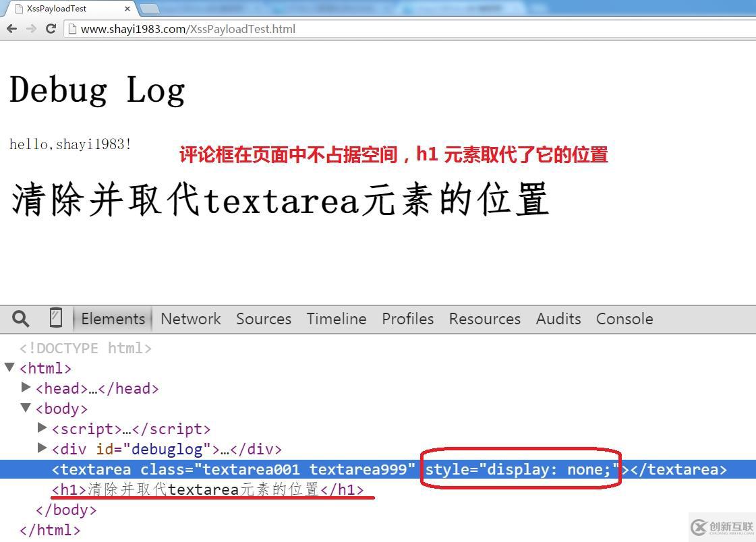The width and height of the screenshot is (756, 542).
Task: Switch to the Elements panel tab
Action: (x=113, y=319)
